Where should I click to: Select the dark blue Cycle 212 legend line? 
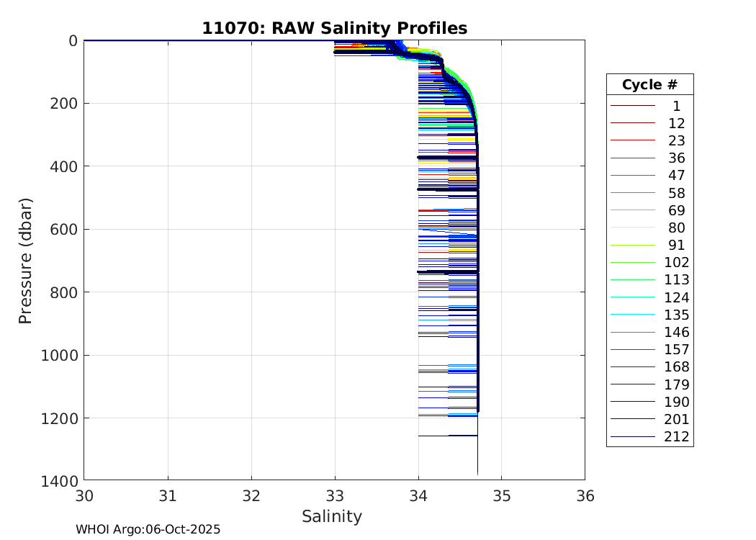[632, 437]
